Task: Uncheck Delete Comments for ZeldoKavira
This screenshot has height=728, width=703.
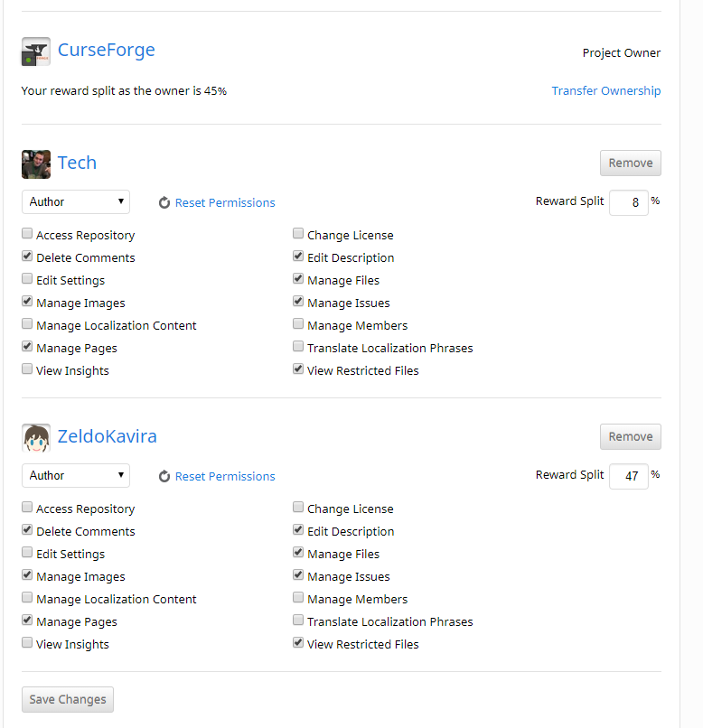Action: coord(27,530)
